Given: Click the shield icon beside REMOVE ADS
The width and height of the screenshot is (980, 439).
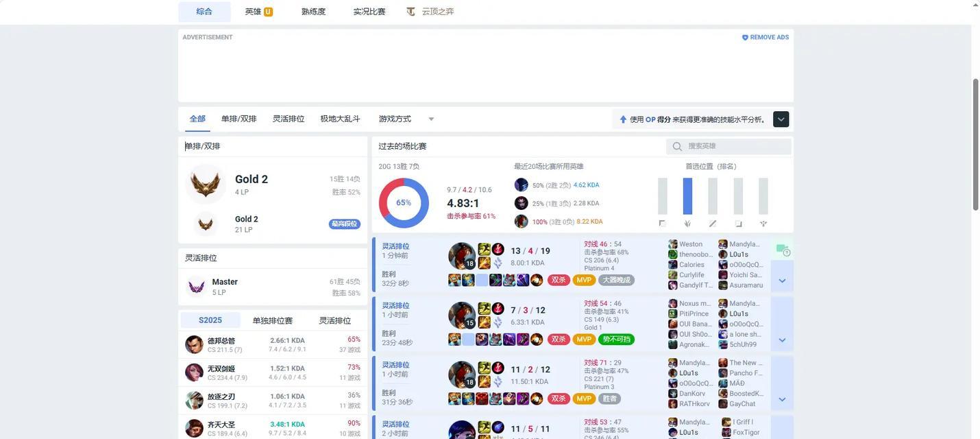Looking at the screenshot, I should click(745, 38).
